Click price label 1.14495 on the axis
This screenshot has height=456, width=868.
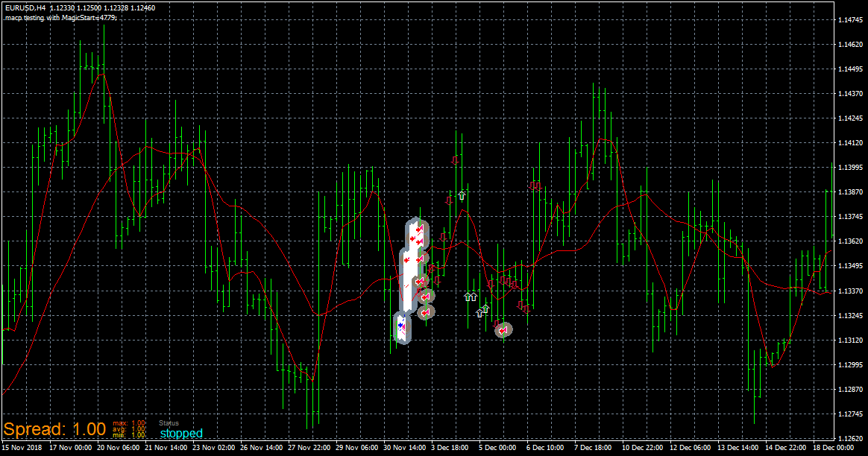click(850, 69)
